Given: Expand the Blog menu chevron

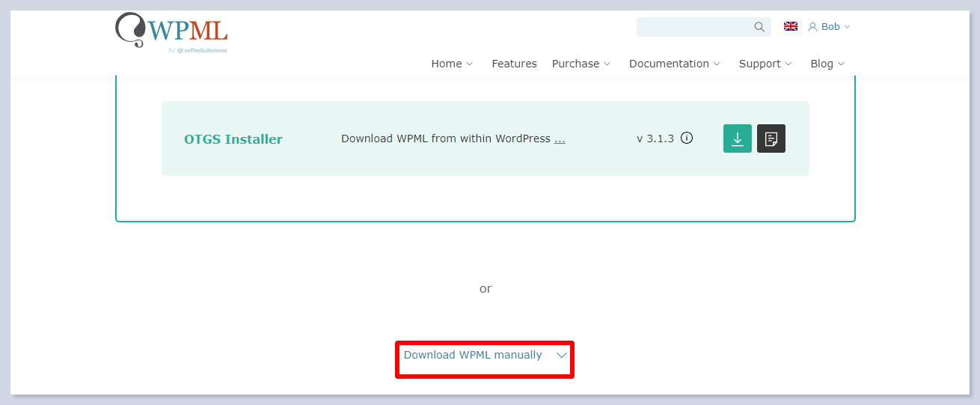Looking at the screenshot, I should [841, 64].
